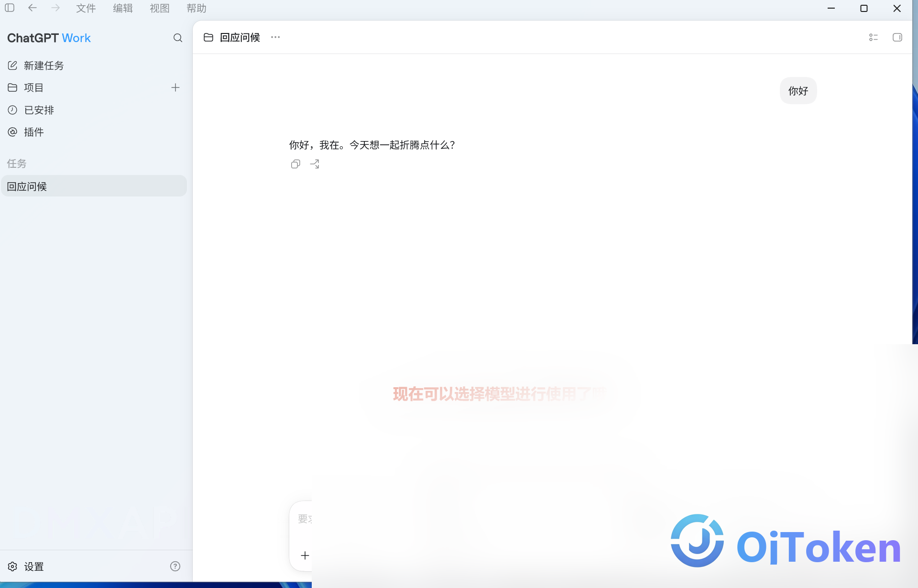
Task: Open the 帮助 menu
Action: (x=197, y=8)
